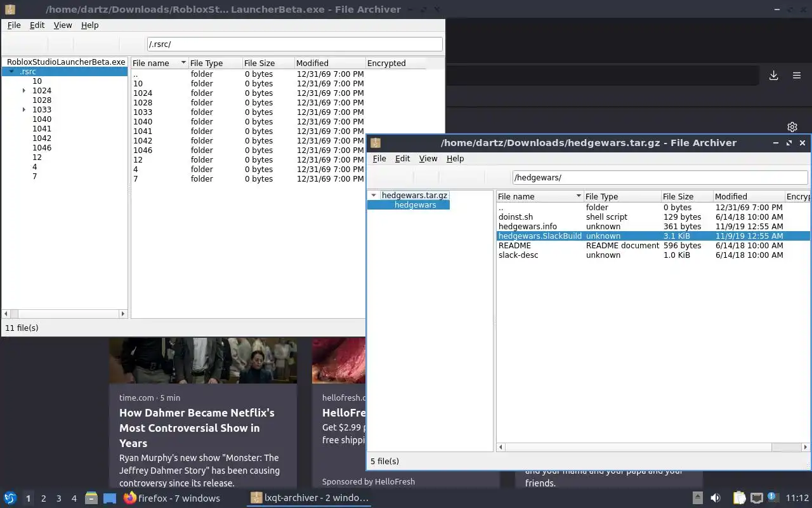
Task: Open File menu in hedgewars archiver window
Action: tap(379, 159)
